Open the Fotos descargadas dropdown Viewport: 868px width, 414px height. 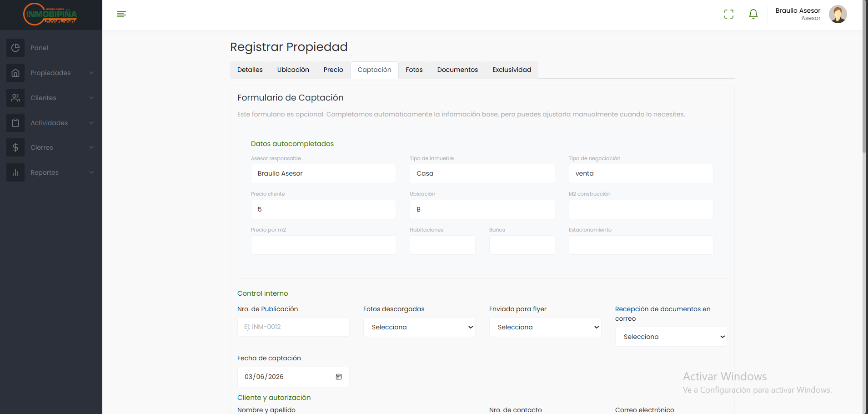point(419,327)
